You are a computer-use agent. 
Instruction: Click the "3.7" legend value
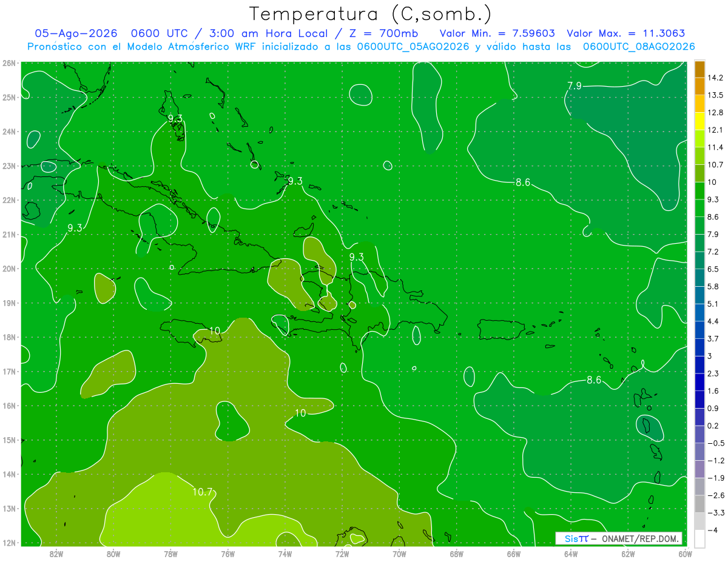coord(713,338)
